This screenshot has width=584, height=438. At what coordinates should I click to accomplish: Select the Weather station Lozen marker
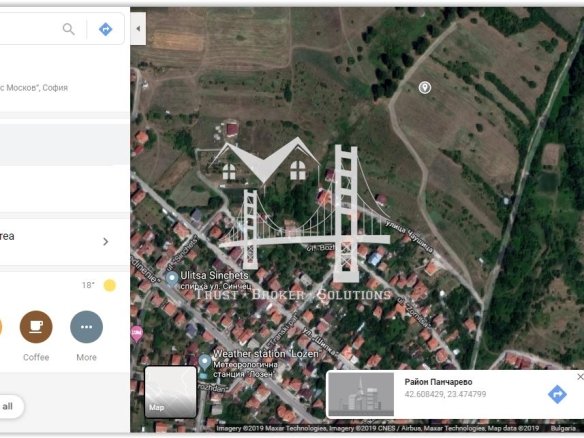[204, 362]
